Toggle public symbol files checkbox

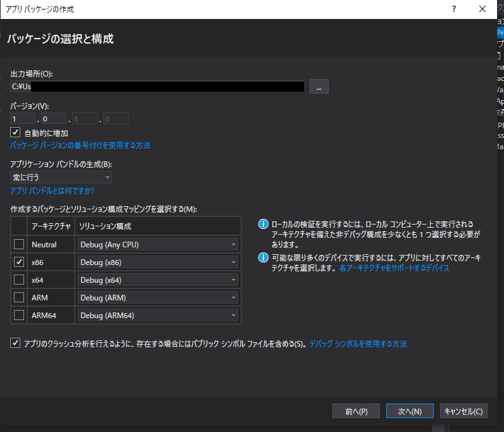tap(15, 343)
